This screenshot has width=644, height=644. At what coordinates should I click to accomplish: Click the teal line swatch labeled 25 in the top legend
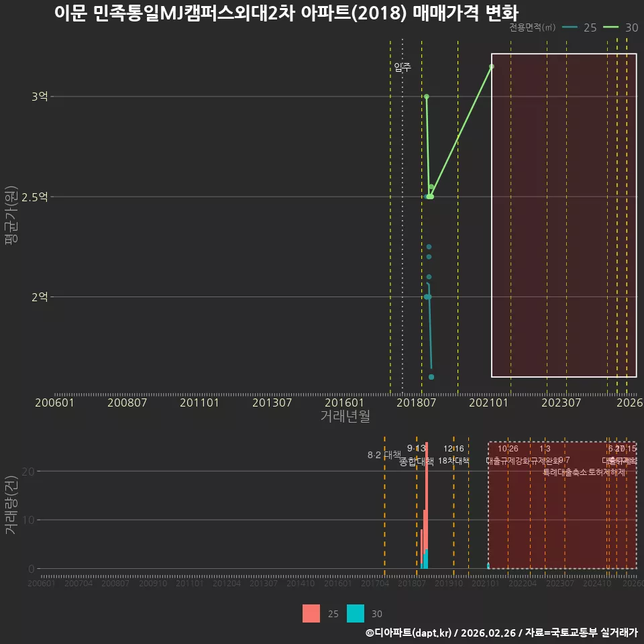coord(570,28)
